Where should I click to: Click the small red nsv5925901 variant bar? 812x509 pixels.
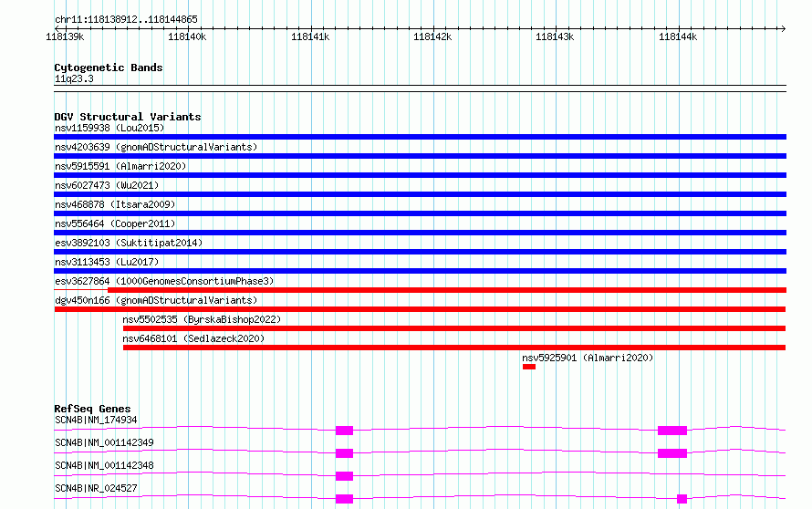[x=529, y=367]
